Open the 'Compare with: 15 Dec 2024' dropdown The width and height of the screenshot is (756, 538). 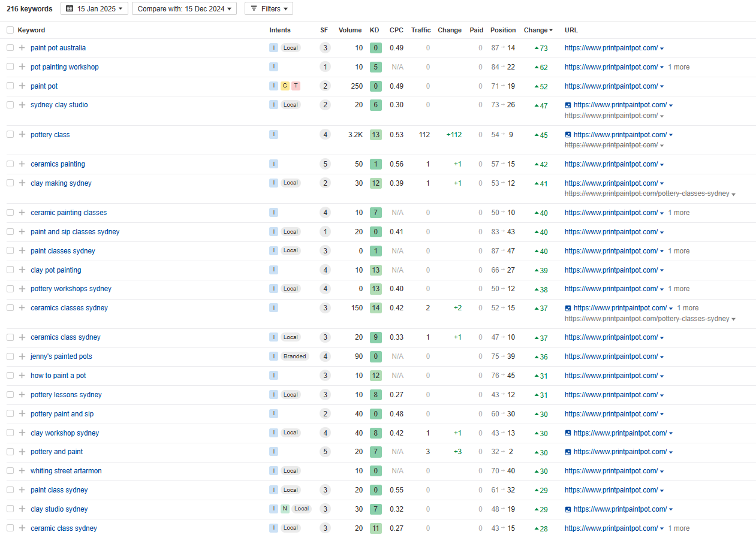[x=184, y=9]
